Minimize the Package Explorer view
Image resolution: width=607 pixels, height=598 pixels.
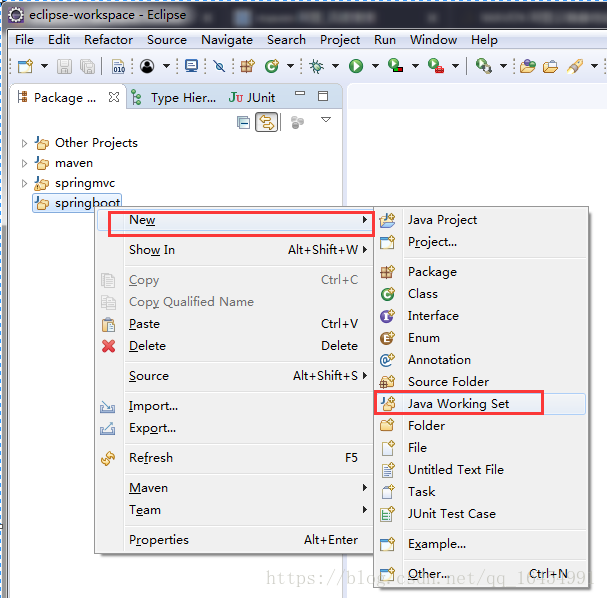[300, 93]
